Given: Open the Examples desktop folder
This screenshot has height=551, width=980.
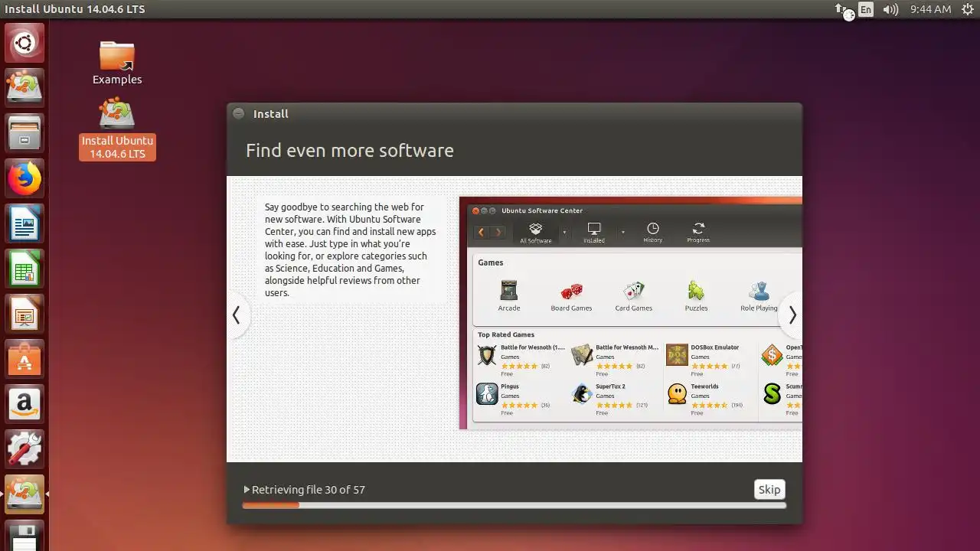Looking at the screenshot, I should tap(117, 63).
